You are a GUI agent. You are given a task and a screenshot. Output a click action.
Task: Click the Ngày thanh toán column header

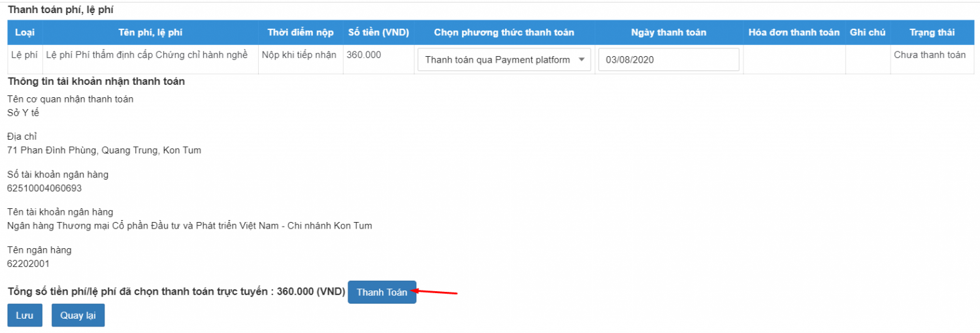(668, 33)
